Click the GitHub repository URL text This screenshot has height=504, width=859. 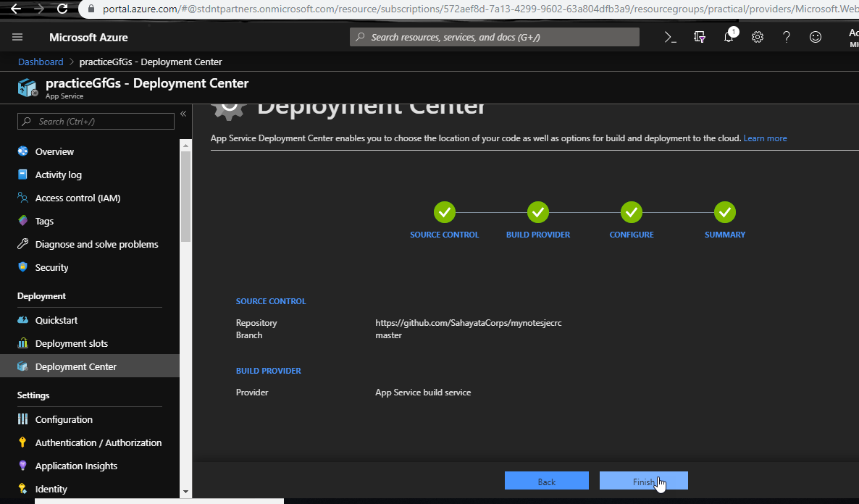[469, 323]
